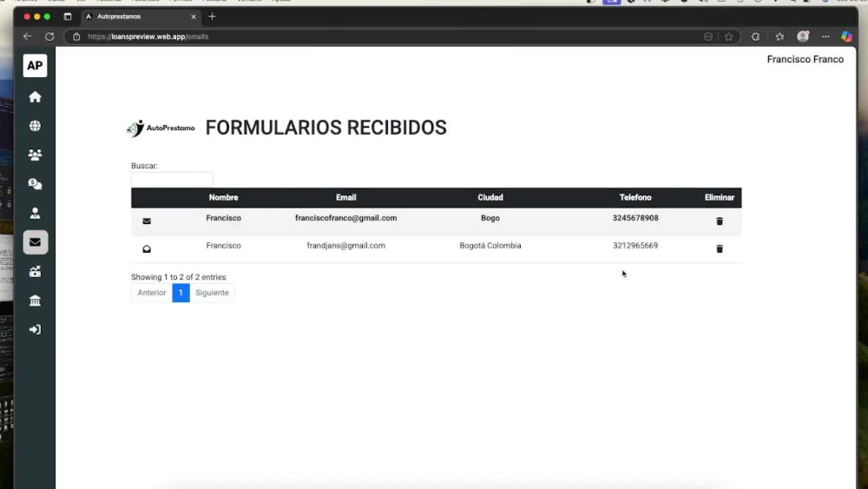
Task: Select the Autoprestamos browser tab
Action: coord(141,17)
